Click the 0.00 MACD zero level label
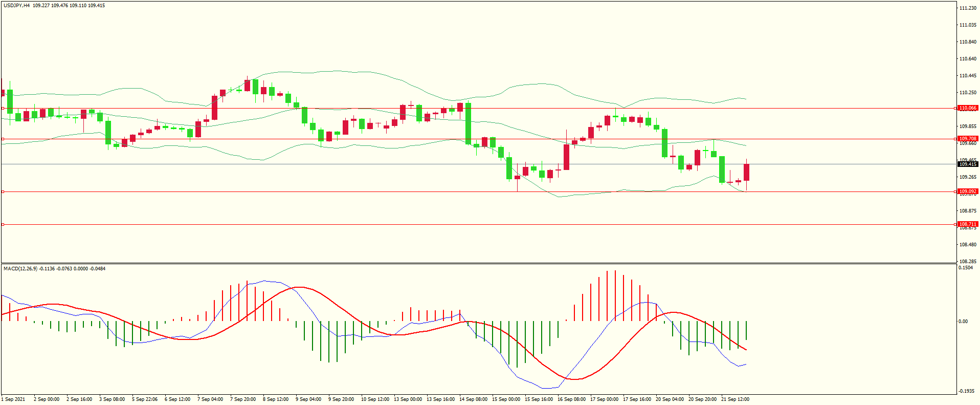 pos(963,322)
